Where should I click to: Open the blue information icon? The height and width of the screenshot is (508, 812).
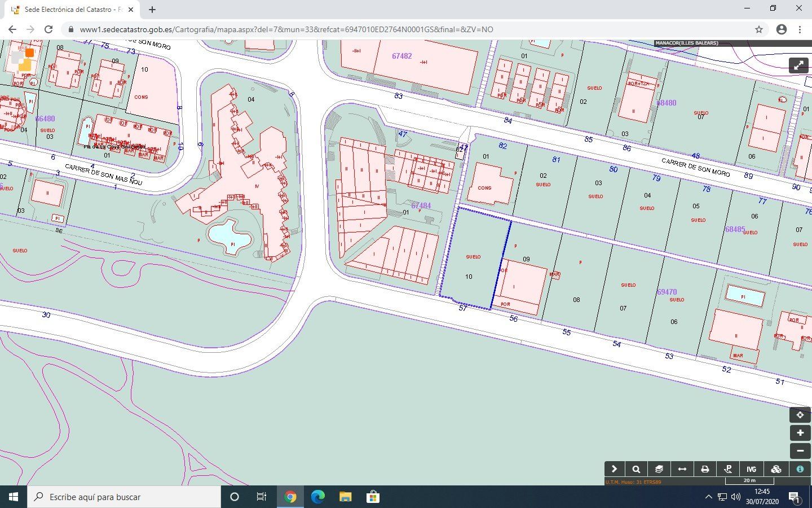point(800,469)
